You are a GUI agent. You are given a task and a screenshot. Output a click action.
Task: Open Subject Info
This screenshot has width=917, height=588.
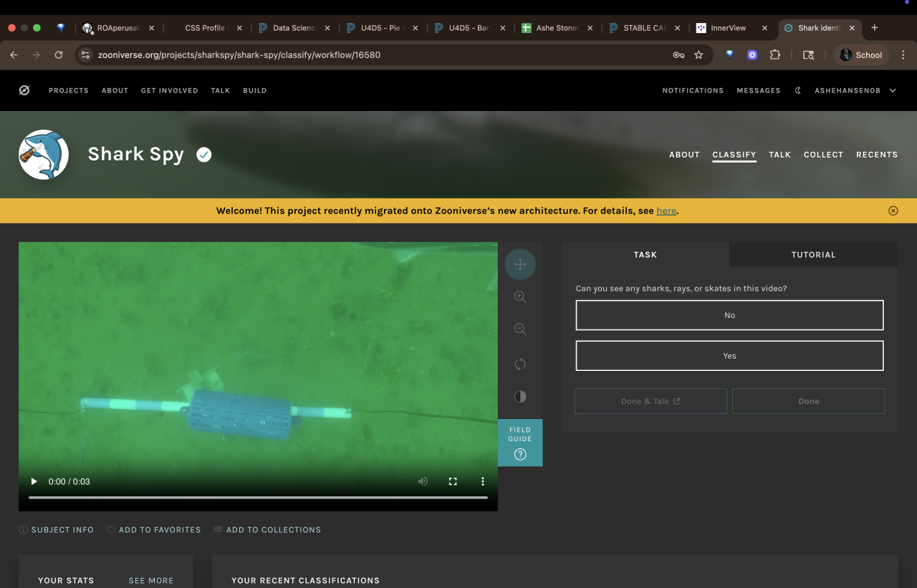pos(56,530)
